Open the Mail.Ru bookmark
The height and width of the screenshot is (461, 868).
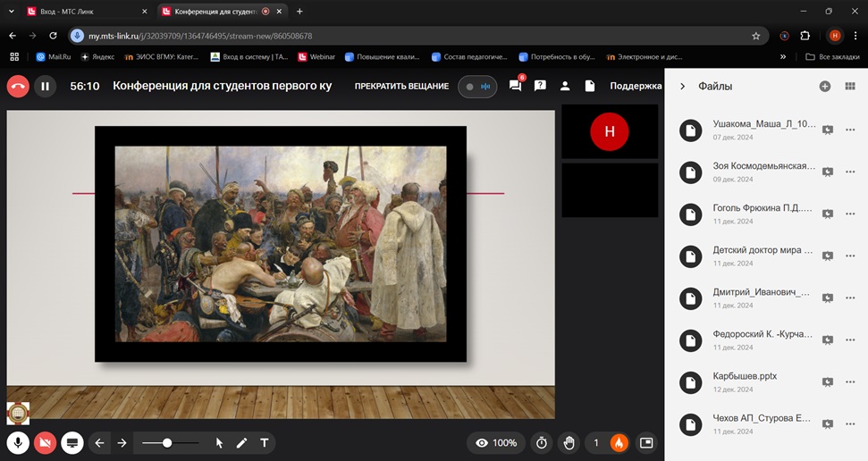point(54,56)
